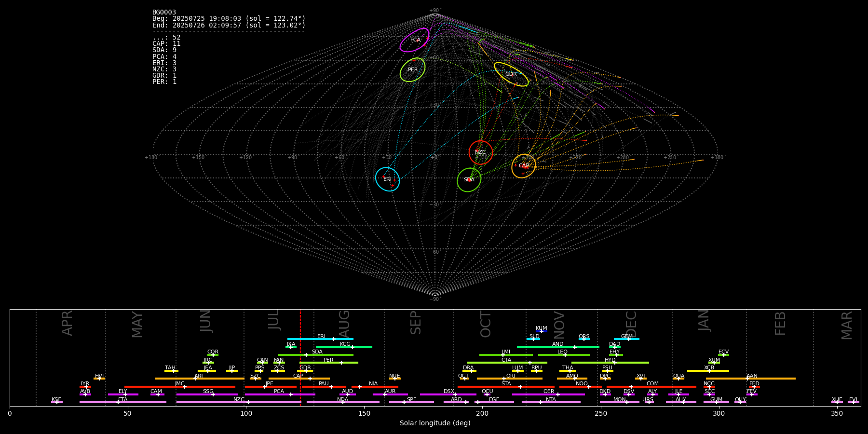Click the pink NDA shower bar

[343, 402]
